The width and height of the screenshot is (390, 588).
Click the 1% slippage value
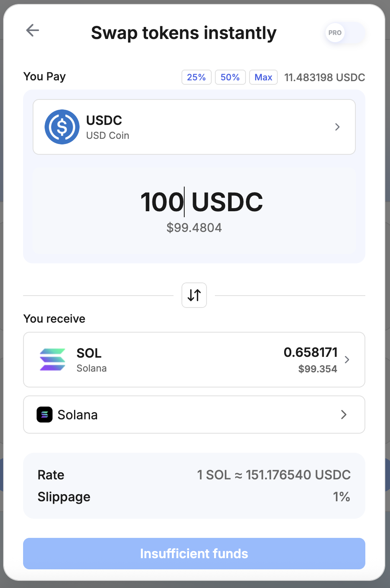341,496
